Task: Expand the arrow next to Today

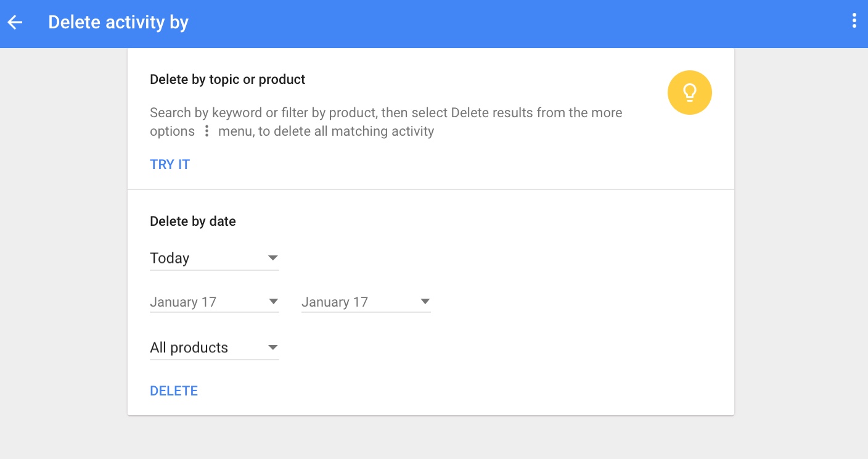Action: click(273, 258)
